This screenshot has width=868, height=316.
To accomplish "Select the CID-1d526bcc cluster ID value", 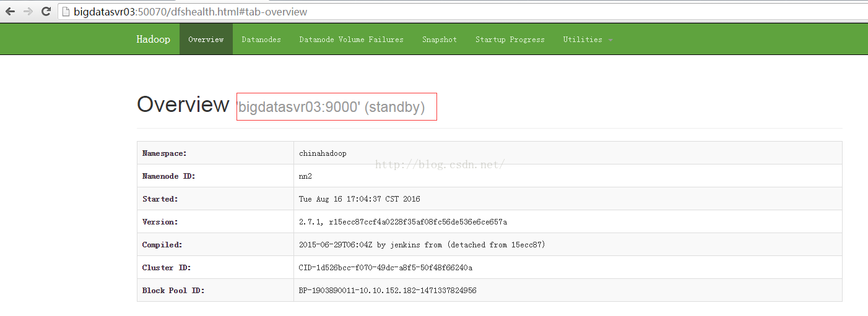I will (x=386, y=267).
